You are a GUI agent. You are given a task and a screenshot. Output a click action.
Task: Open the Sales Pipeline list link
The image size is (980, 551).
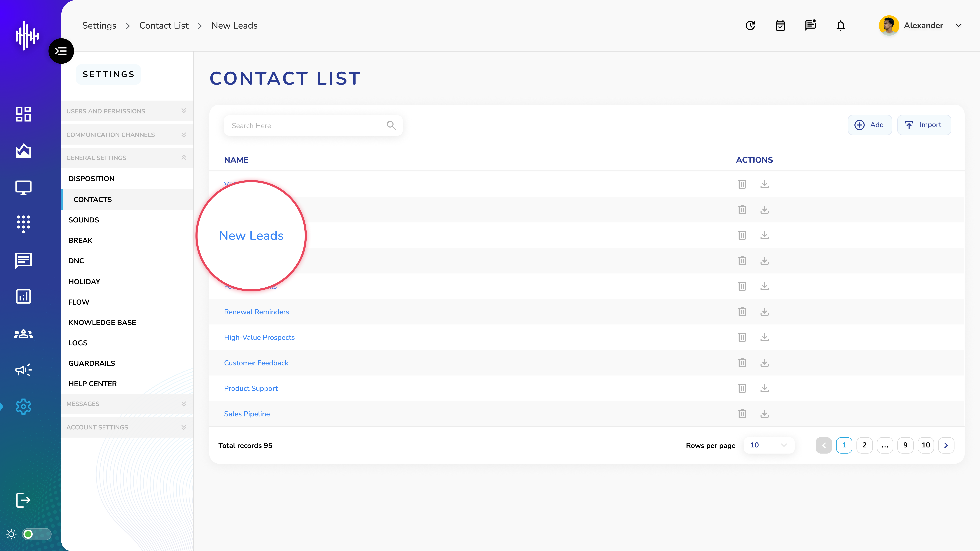point(247,414)
